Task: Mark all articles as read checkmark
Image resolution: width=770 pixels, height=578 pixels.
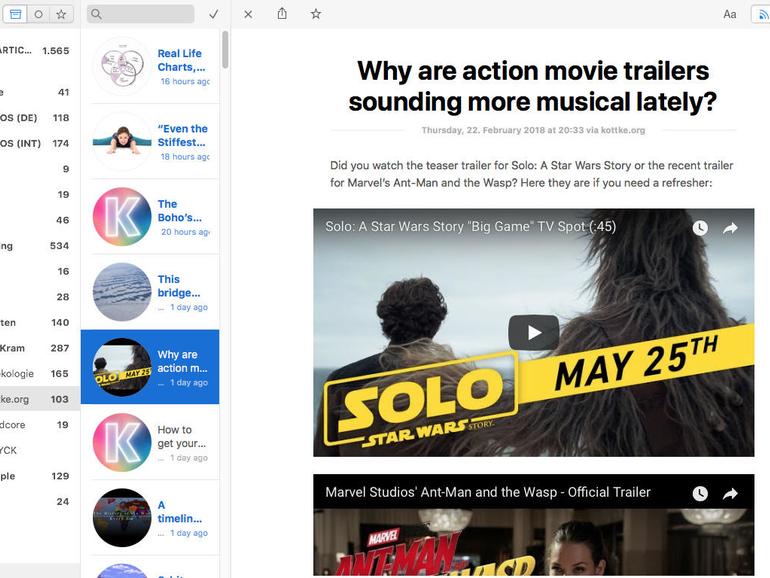Action: tap(213, 14)
